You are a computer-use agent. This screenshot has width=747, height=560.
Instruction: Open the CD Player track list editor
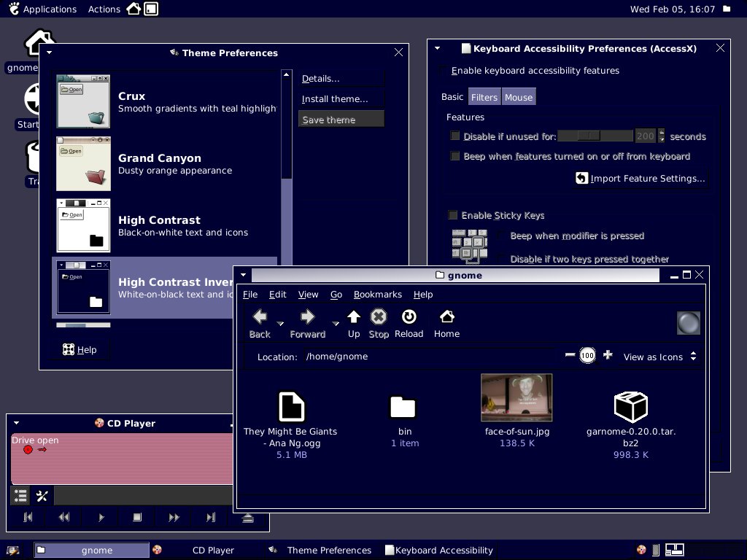[x=20, y=496]
